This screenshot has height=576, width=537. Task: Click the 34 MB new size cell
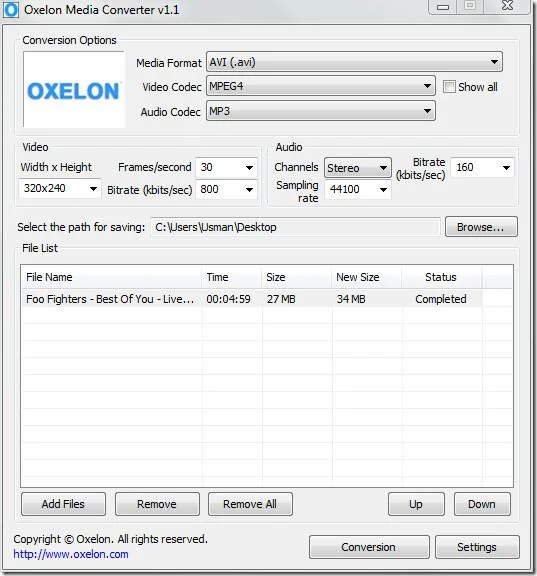click(x=351, y=299)
